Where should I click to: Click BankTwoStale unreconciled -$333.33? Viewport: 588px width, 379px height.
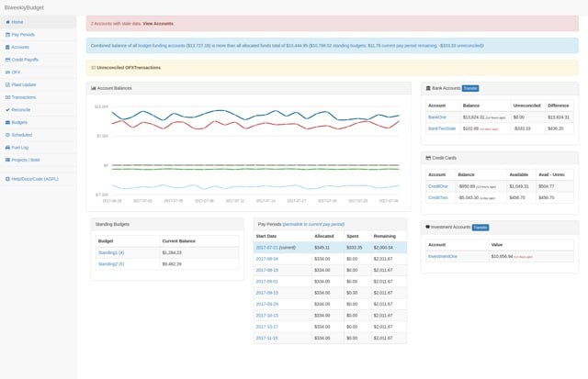[522, 128]
